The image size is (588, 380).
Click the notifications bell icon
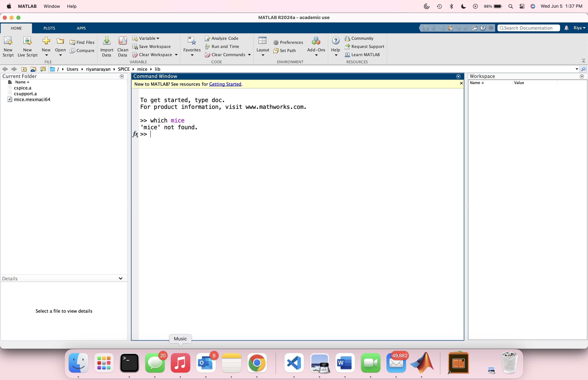click(x=566, y=28)
